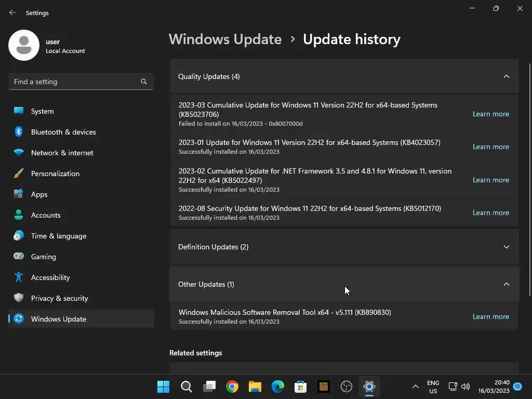Expand the Definition Updates section
Image resolution: width=532 pixels, height=399 pixels.
tap(506, 247)
